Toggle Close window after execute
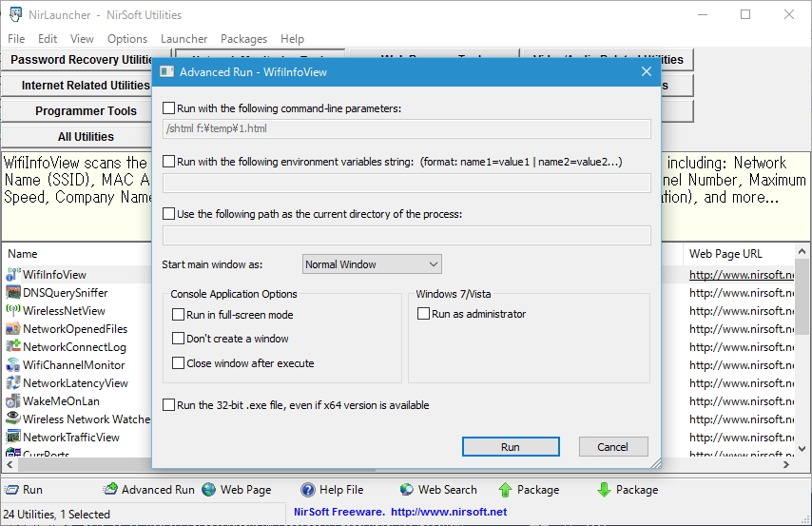Image resolution: width=812 pixels, height=526 pixels. click(x=178, y=362)
